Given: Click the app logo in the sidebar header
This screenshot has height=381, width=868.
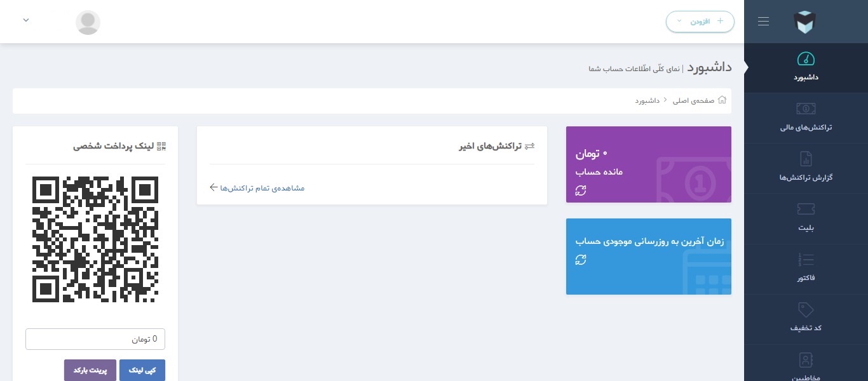Looking at the screenshot, I should (804, 22).
